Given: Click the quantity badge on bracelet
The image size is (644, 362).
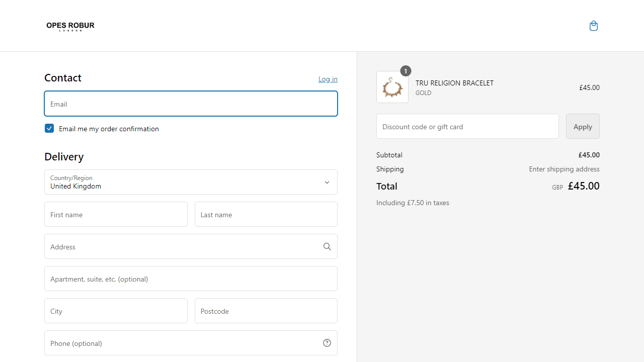Looking at the screenshot, I should coord(406,71).
